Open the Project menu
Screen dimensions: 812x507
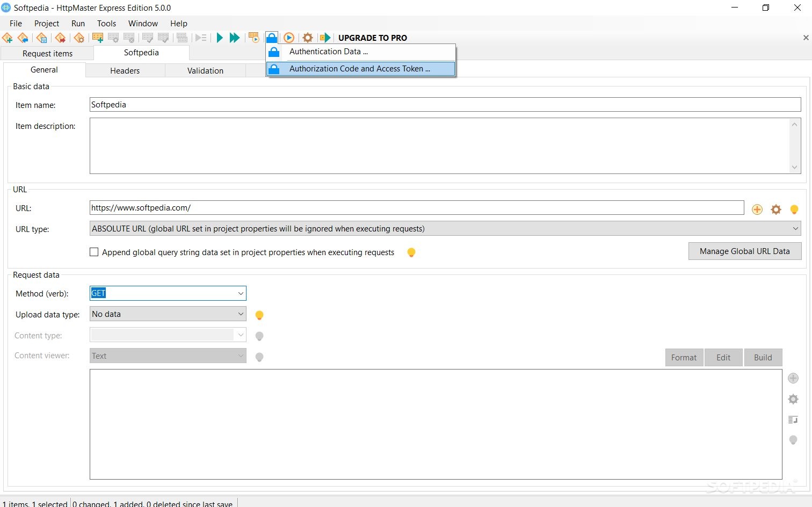point(47,24)
